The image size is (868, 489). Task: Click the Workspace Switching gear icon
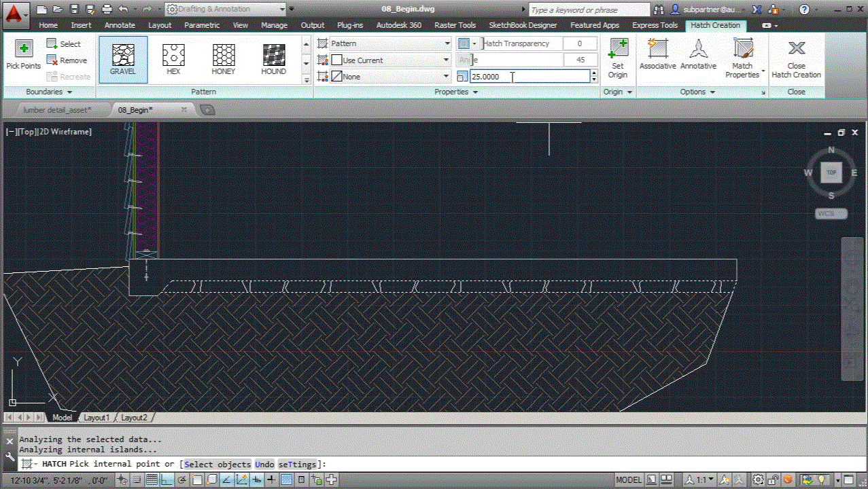[758, 480]
